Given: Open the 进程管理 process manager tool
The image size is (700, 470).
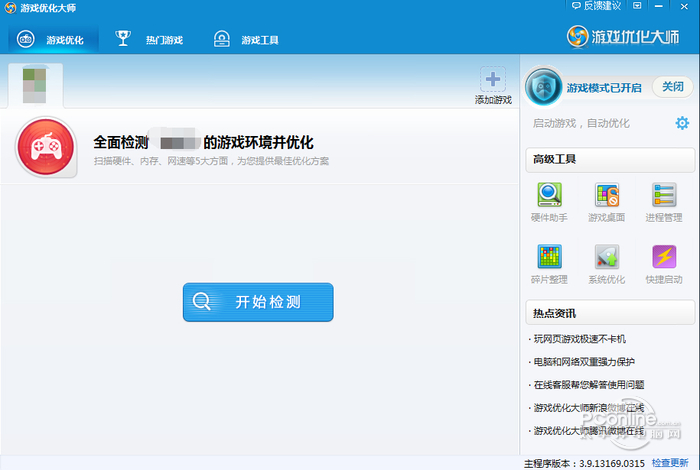Looking at the screenshot, I should 664,202.
